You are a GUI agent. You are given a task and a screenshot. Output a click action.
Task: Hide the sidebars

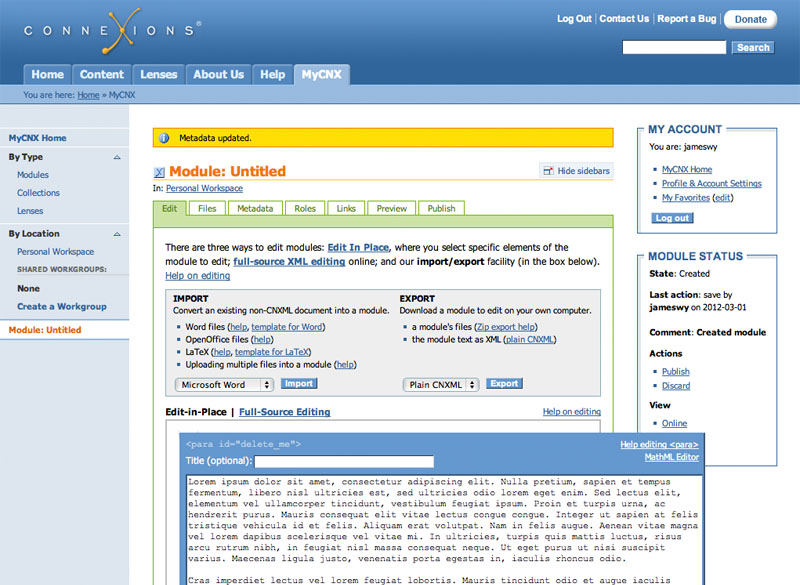pyautogui.click(x=576, y=171)
